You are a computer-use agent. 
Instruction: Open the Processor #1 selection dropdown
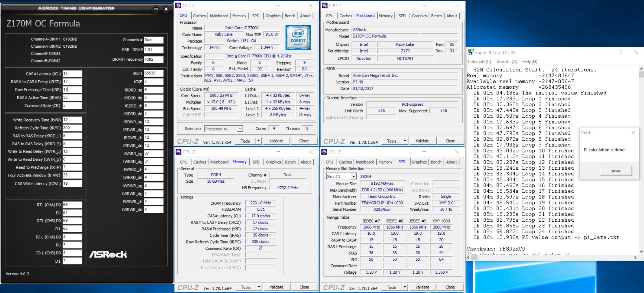pyautogui.click(x=240, y=129)
